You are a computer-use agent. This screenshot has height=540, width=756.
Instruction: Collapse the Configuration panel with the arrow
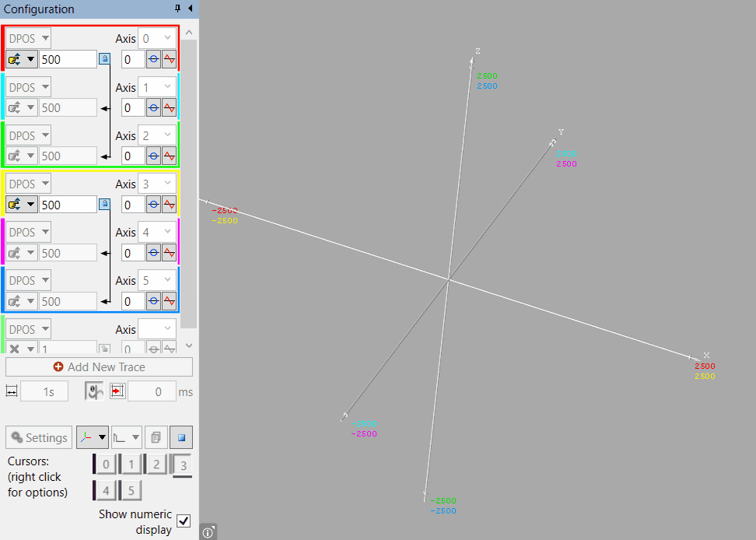point(190,9)
